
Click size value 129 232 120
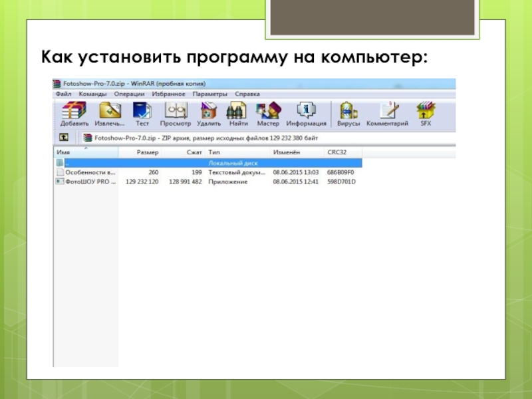[142, 182]
